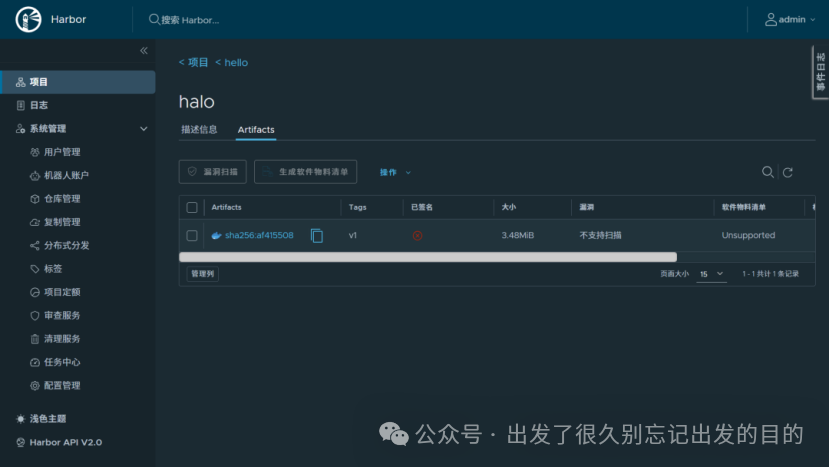Click the 日志 log icon
Viewport: 830px width, 467px height.
[x=21, y=105]
